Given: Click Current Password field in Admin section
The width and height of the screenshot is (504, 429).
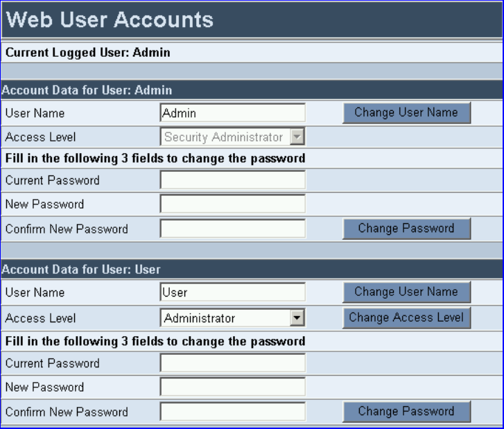Looking at the screenshot, I should pos(232,180).
